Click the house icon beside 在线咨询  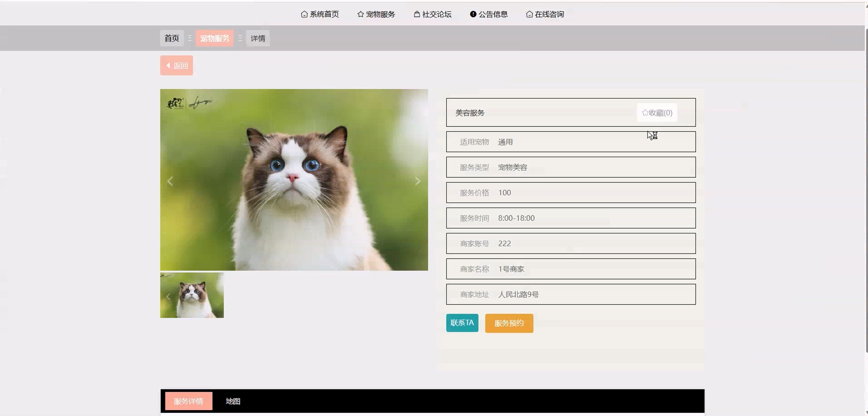529,14
